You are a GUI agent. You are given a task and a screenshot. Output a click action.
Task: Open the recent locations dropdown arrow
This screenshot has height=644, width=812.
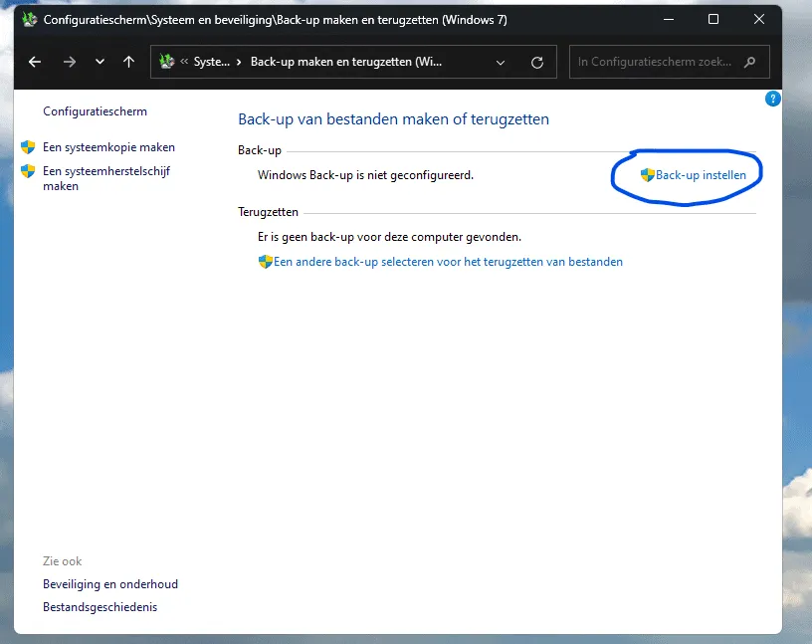click(100, 62)
